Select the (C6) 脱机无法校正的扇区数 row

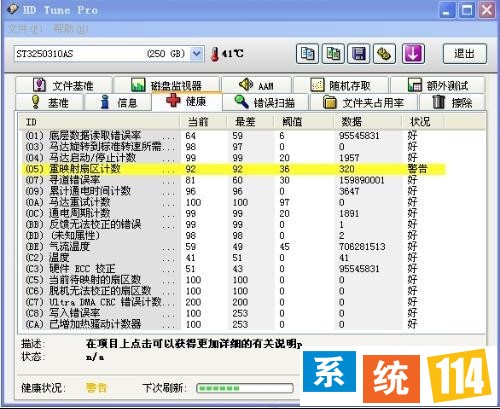tap(233, 291)
